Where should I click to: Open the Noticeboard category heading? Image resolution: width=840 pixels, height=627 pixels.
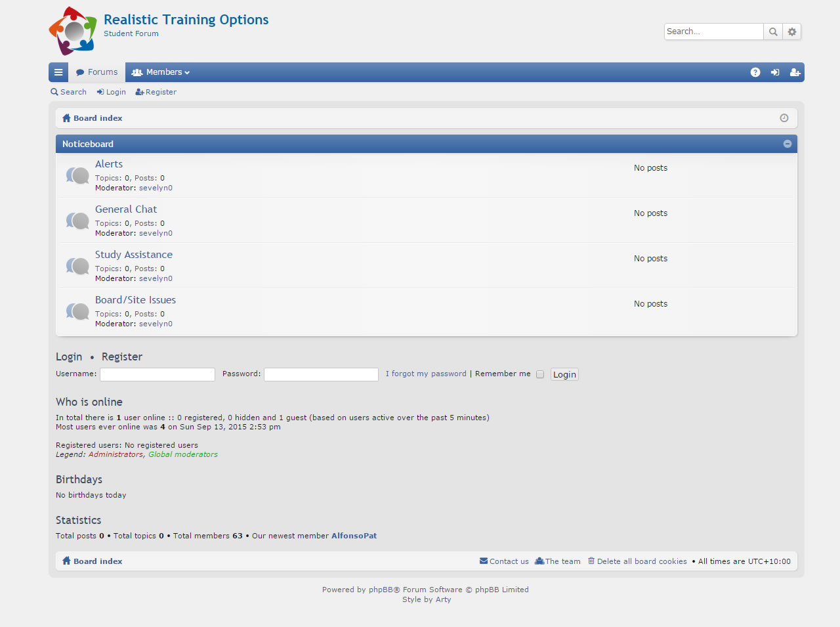88,144
